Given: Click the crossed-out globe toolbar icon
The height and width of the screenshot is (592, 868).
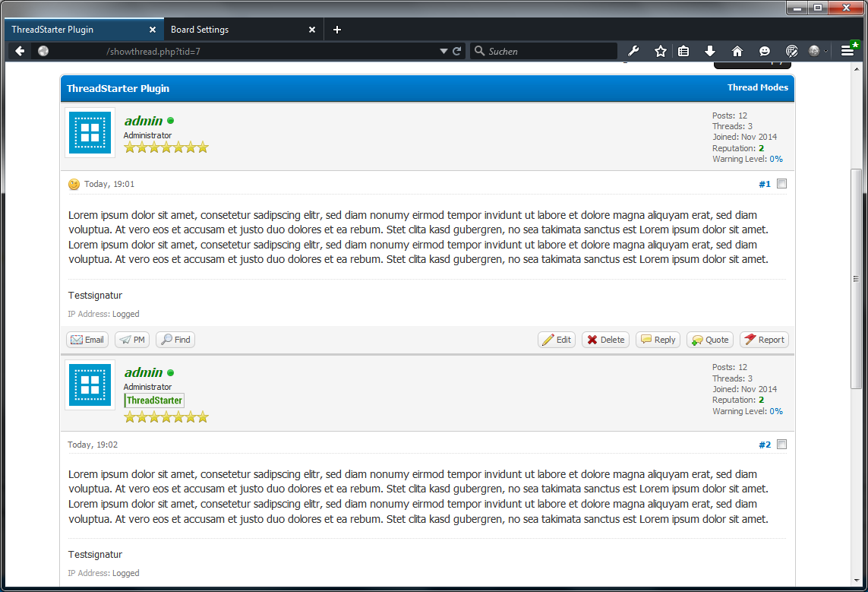Looking at the screenshot, I should 791,51.
